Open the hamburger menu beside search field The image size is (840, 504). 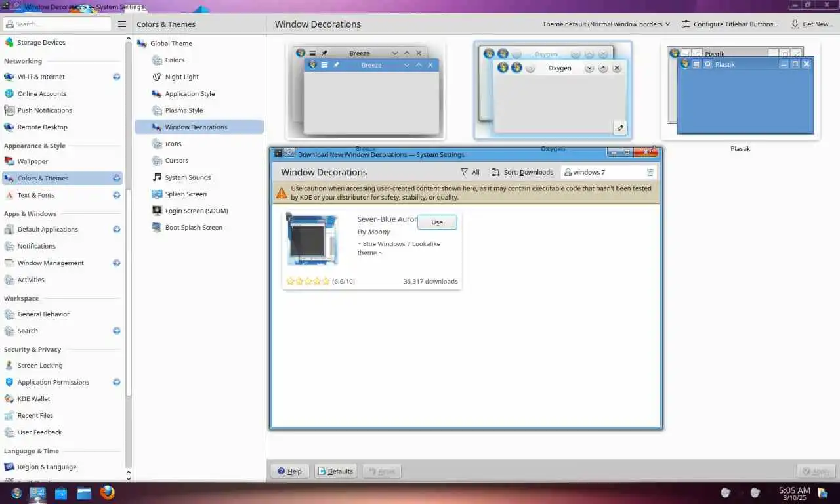121,24
